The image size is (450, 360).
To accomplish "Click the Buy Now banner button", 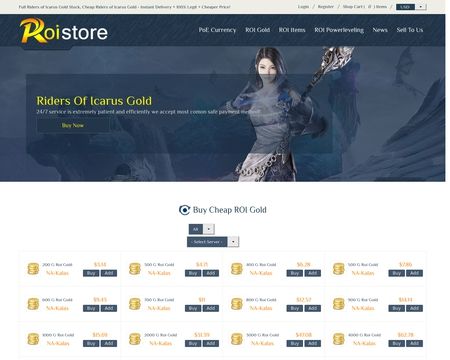I will tap(73, 125).
